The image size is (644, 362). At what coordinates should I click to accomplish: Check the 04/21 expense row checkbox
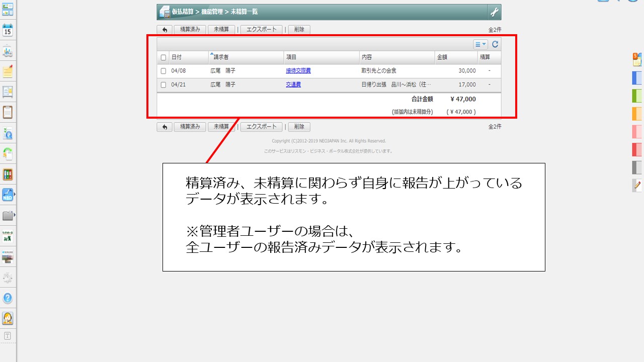tap(163, 85)
